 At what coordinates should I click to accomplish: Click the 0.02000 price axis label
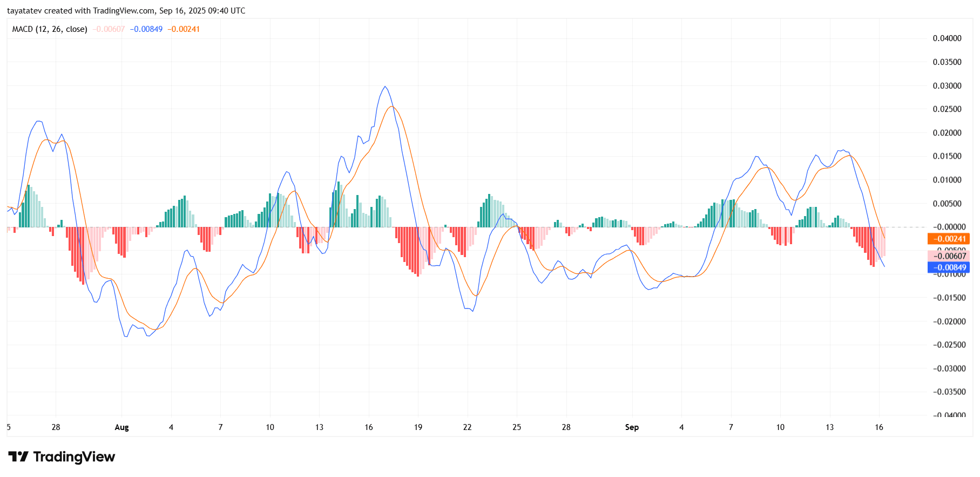point(947,133)
